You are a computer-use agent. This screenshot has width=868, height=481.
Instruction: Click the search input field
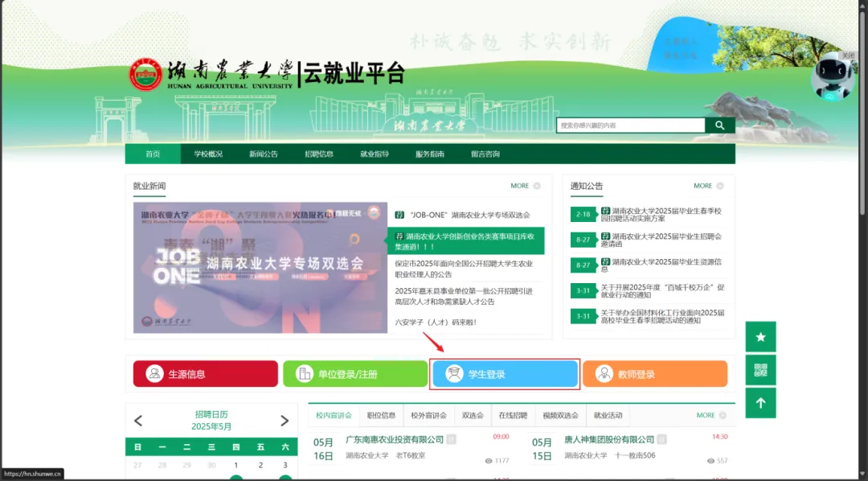click(631, 125)
